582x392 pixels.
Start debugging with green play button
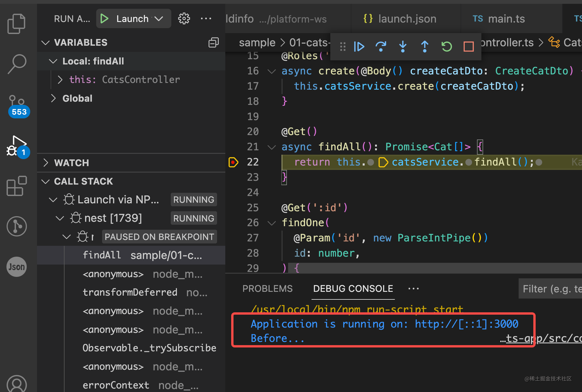[104, 19]
